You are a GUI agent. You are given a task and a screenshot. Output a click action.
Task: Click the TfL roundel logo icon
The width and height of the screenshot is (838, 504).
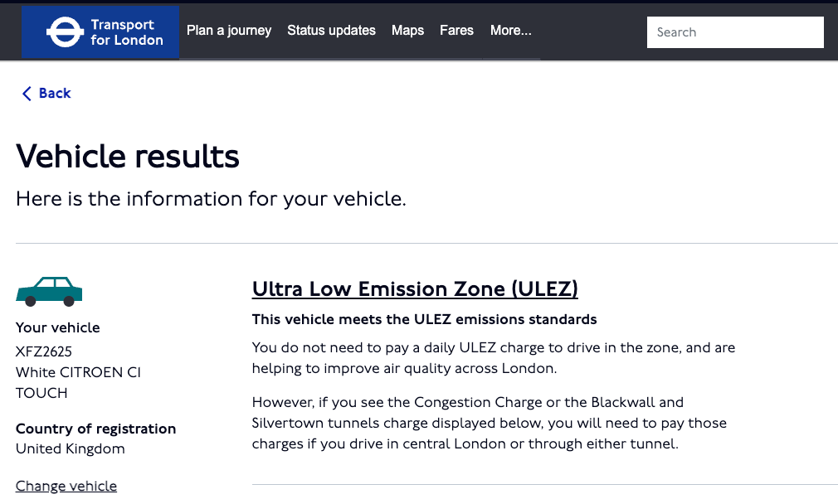61,32
